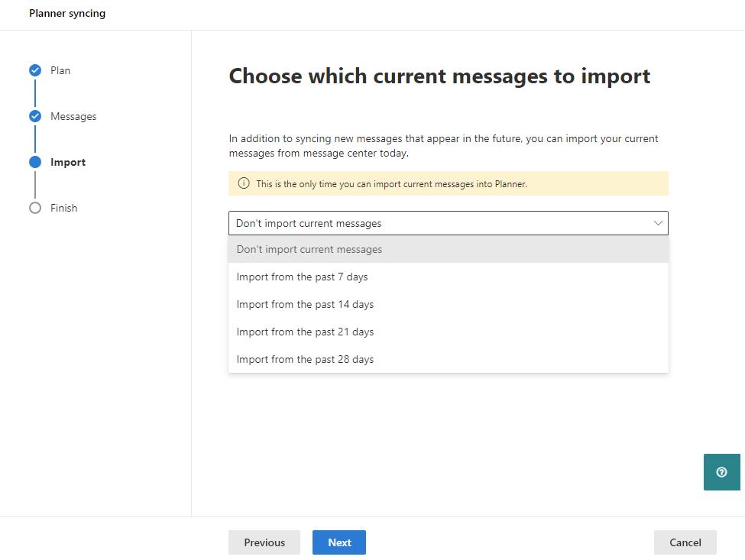Viewport: 745px width, 560px height.
Task: Collapse dropdown using the chevron arrow
Action: coord(658,223)
